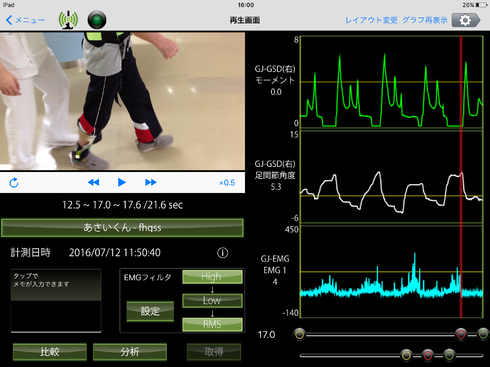Image resolution: width=490 pixels, height=367 pixels.
Task: Tap the green sensor antenna icon
Action: pyautogui.click(x=68, y=20)
